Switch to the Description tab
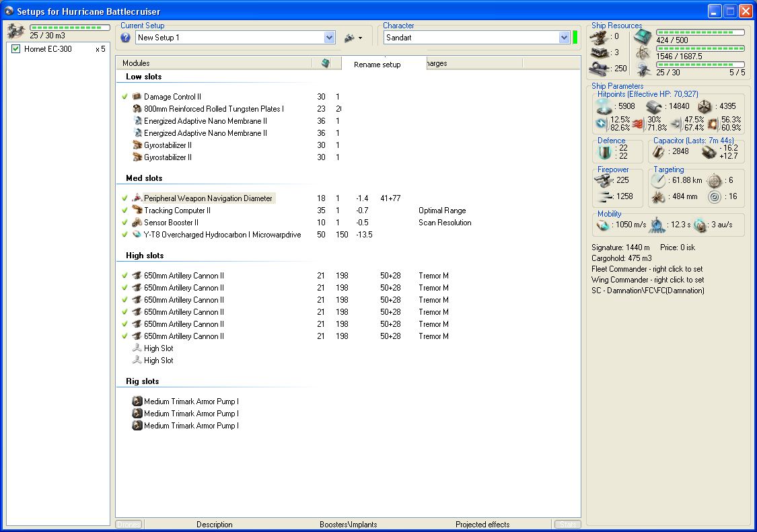This screenshot has height=532, width=757. pos(215,525)
